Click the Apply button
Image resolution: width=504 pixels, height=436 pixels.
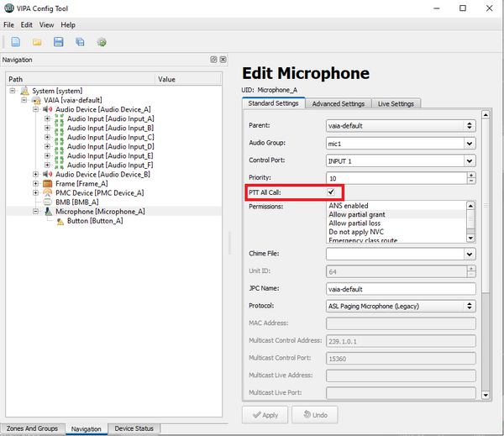(x=265, y=415)
